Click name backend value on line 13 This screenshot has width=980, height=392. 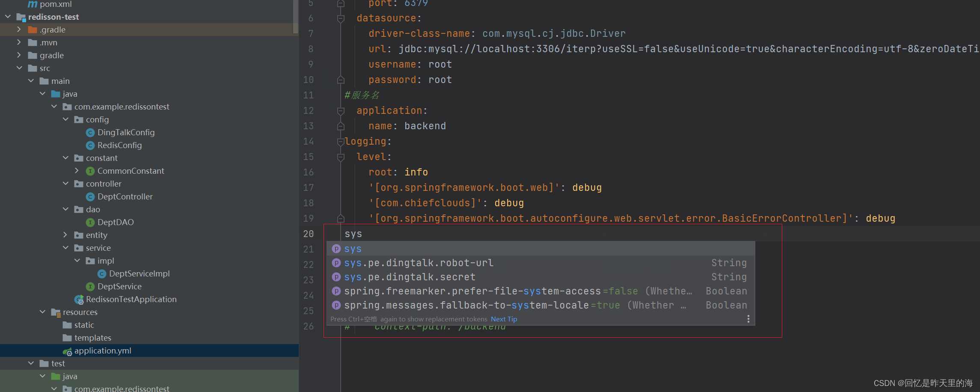[x=425, y=126]
